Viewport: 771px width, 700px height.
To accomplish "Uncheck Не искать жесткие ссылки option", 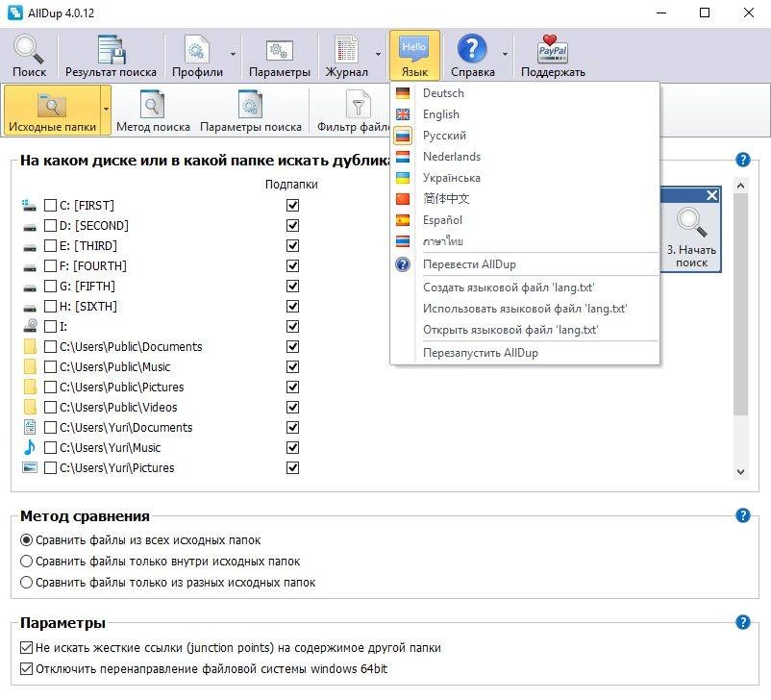I will point(27,647).
